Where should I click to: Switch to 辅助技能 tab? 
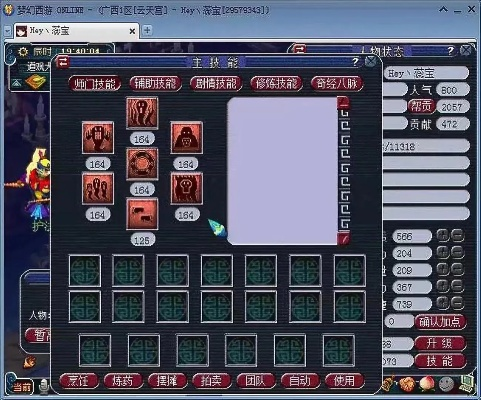coord(155,83)
